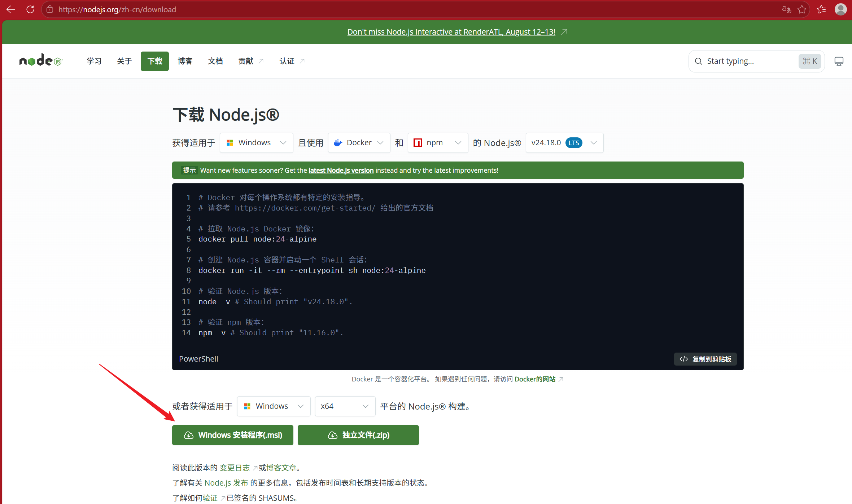The width and height of the screenshot is (852, 504).
Task: Switch the site theme via the monitor icon
Action: [x=839, y=61]
